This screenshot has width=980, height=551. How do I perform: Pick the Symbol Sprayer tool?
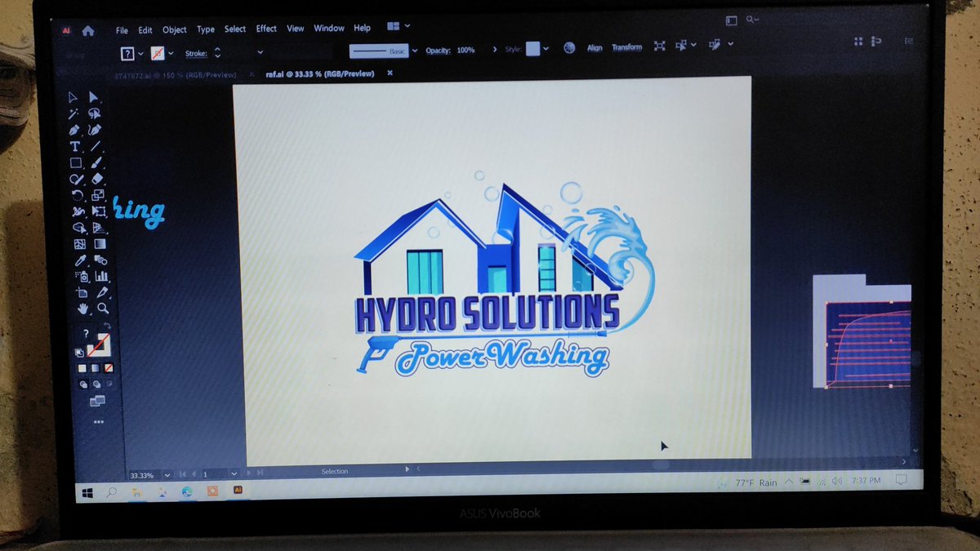click(81, 277)
